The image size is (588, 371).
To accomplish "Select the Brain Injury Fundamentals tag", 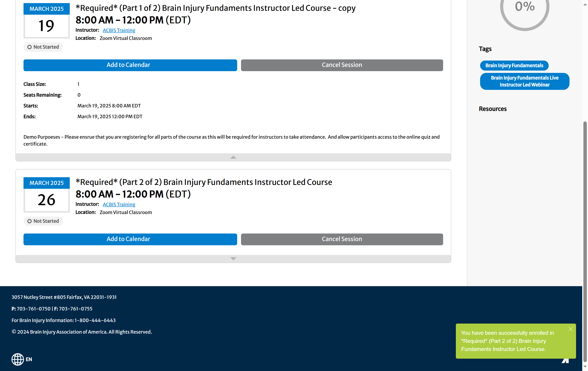I will tap(514, 66).
